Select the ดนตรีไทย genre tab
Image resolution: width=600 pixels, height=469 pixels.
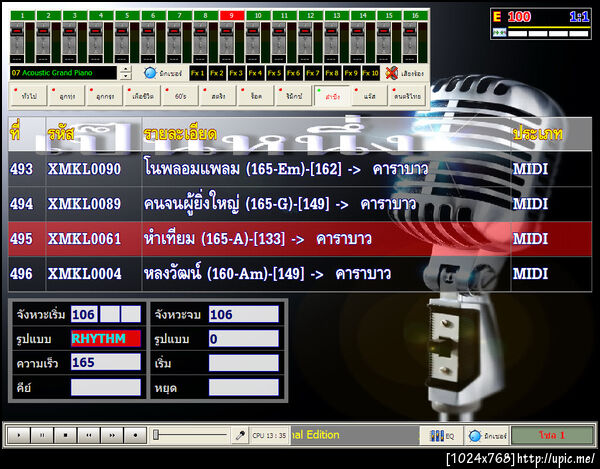click(408, 96)
